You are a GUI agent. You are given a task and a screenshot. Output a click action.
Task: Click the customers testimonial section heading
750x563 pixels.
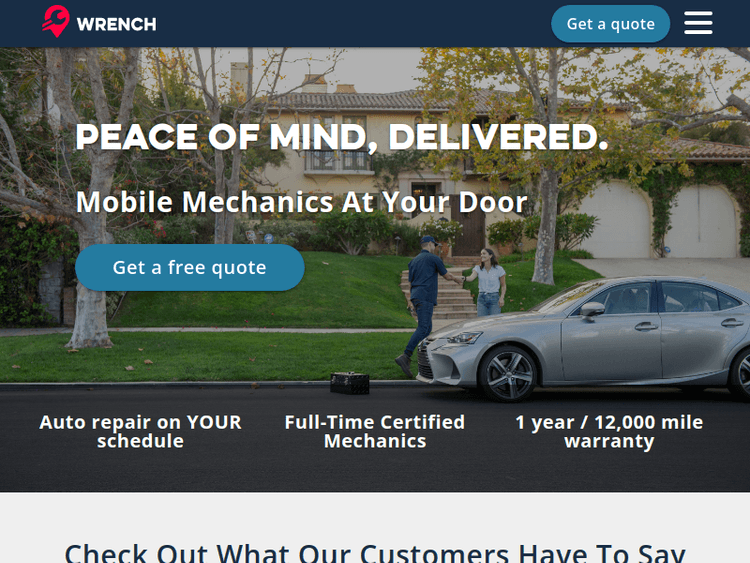[x=375, y=552]
